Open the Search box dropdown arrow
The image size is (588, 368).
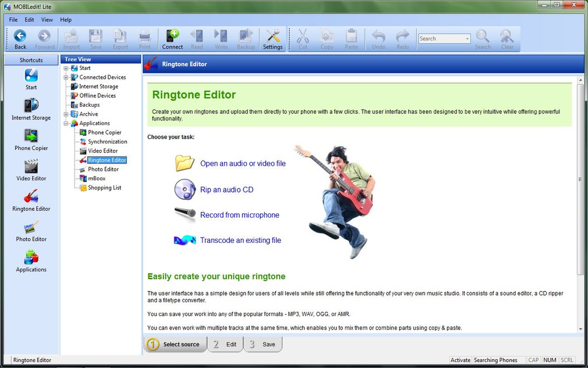[467, 39]
